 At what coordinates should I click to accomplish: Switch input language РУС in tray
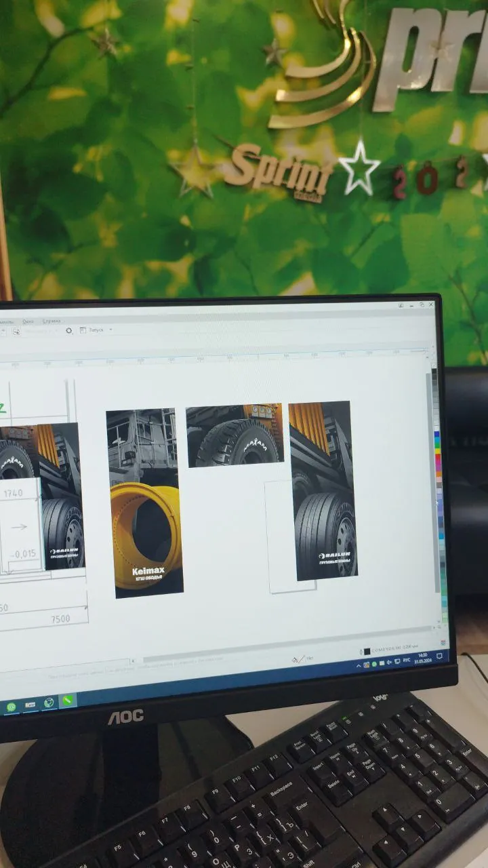pyautogui.click(x=407, y=660)
